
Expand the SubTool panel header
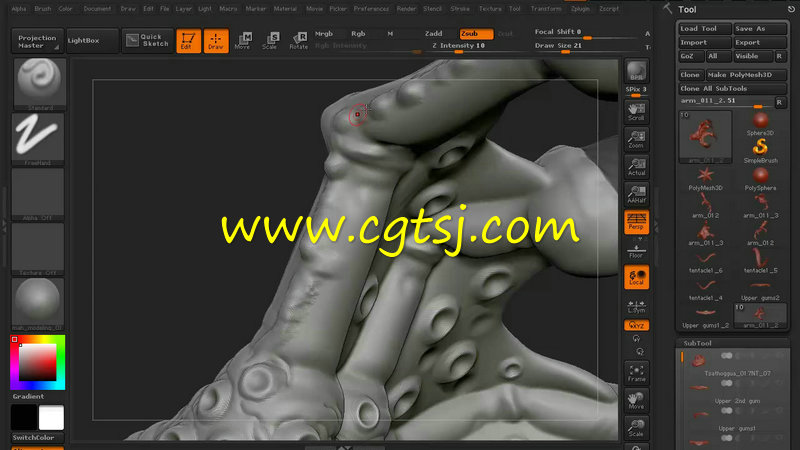pyautogui.click(x=733, y=343)
